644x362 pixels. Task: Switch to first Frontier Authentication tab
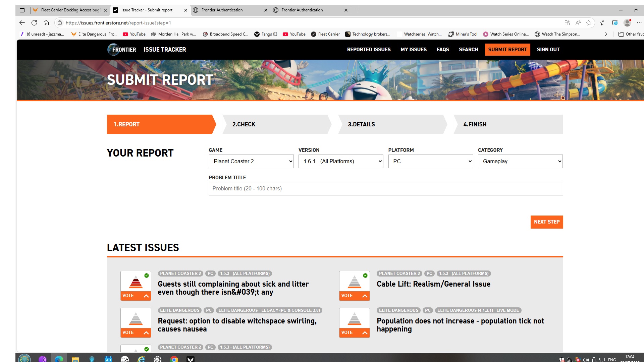(230, 10)
